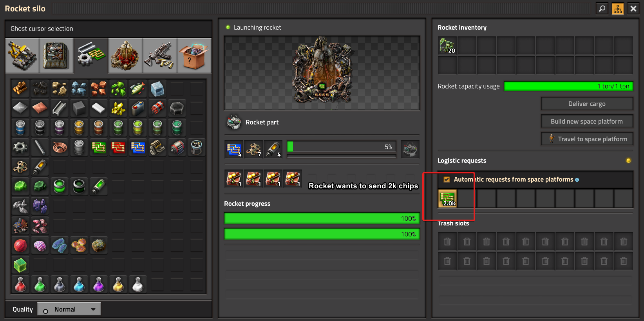
Task: Click the rocket capacity usage bar
Action: tap(568, 86)
